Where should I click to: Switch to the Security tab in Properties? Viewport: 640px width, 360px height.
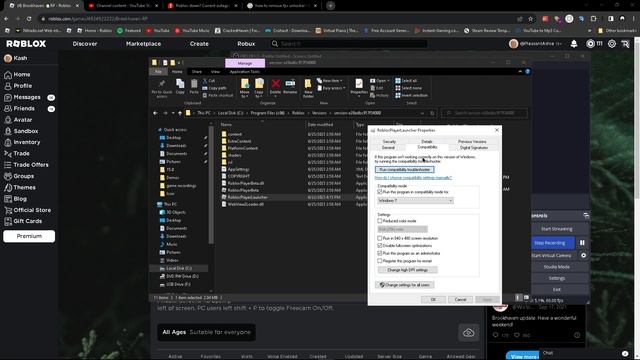coord(389,142)
